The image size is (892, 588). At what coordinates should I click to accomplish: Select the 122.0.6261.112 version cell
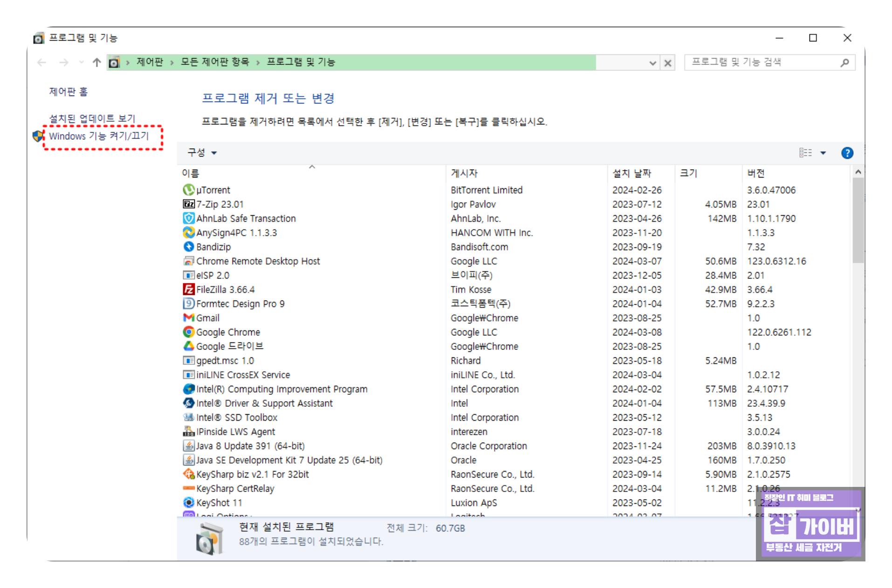(x=779, y=332)
